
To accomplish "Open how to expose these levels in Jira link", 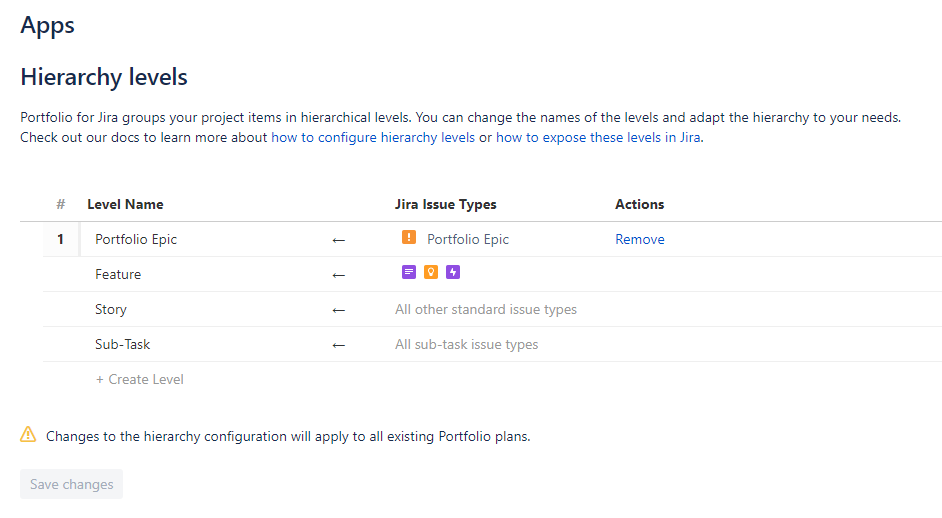I will (x=598, y=138).
